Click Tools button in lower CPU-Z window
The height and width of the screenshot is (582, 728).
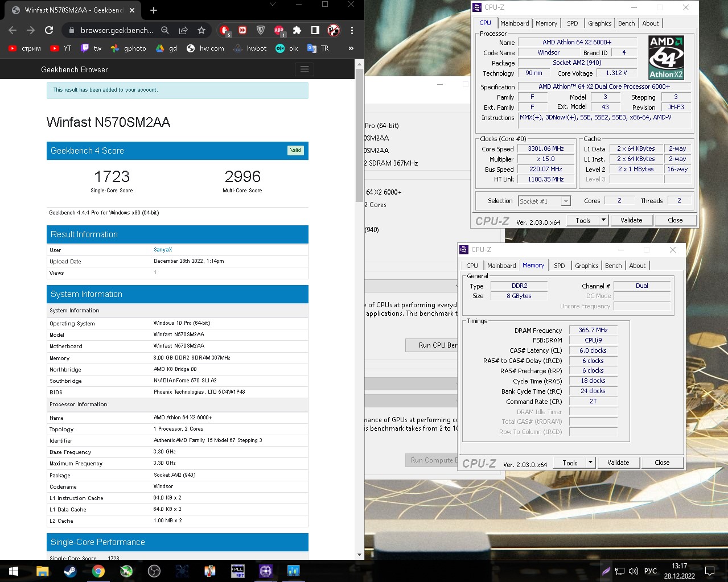(570, 463)
